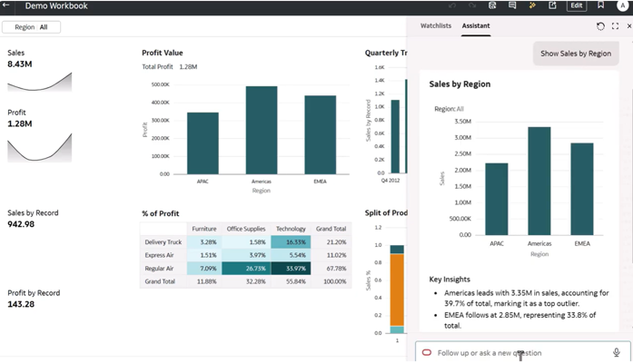Image resolution: width=633 pixels, height=364 pixels.
Task: Click the Office Supplies column header
Action: (x=246, y=229)
